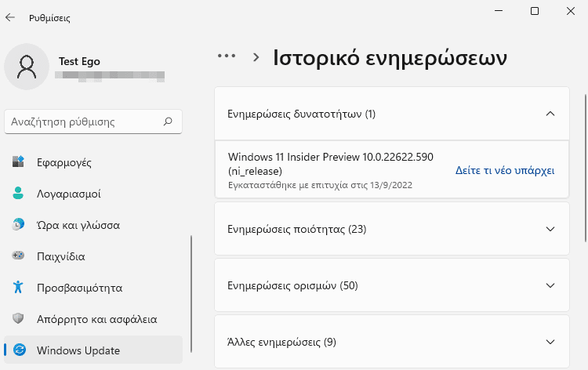The image size is (588, 370).
Task: Click the Ενημερώσεις ποιότητας (23) label
Action: 296,229
